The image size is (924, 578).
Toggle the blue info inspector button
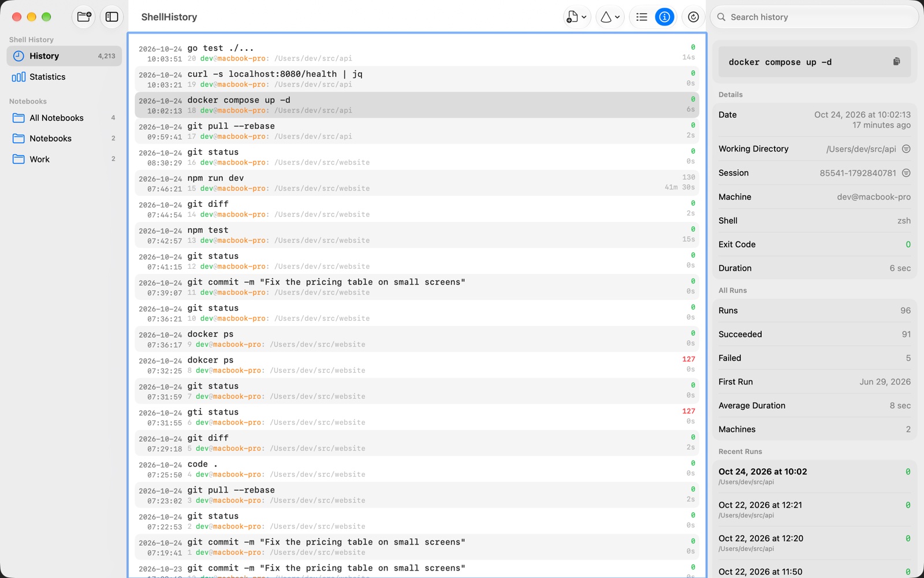pyautogui.click(x=665, y=17)
